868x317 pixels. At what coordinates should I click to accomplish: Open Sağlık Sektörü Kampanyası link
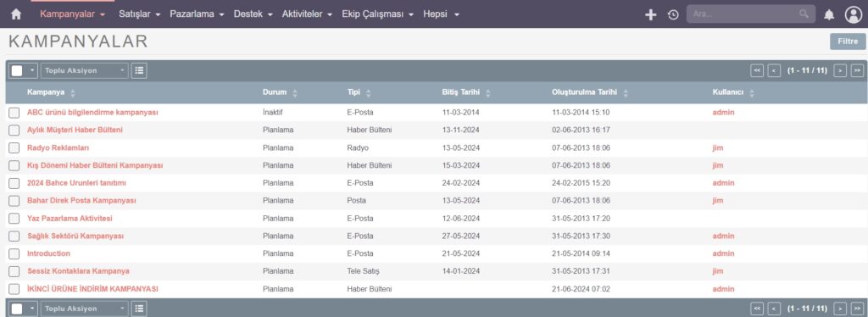pos(75,236)
